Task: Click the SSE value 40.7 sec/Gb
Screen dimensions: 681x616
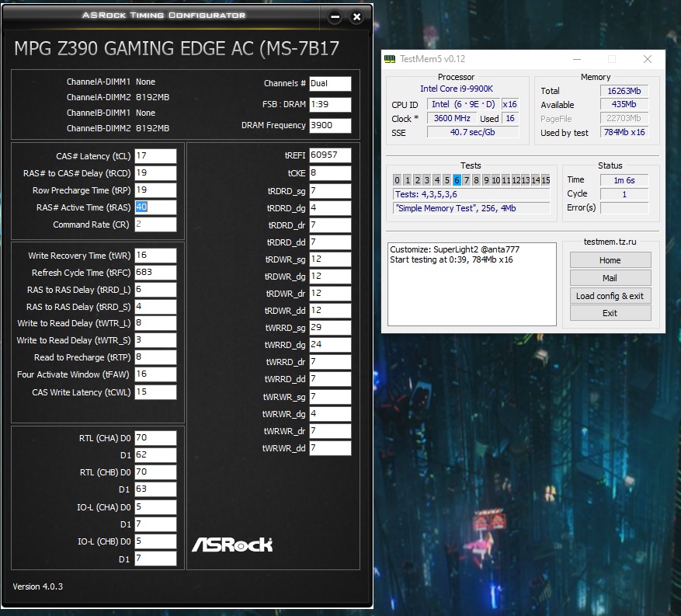Action: 473,132
